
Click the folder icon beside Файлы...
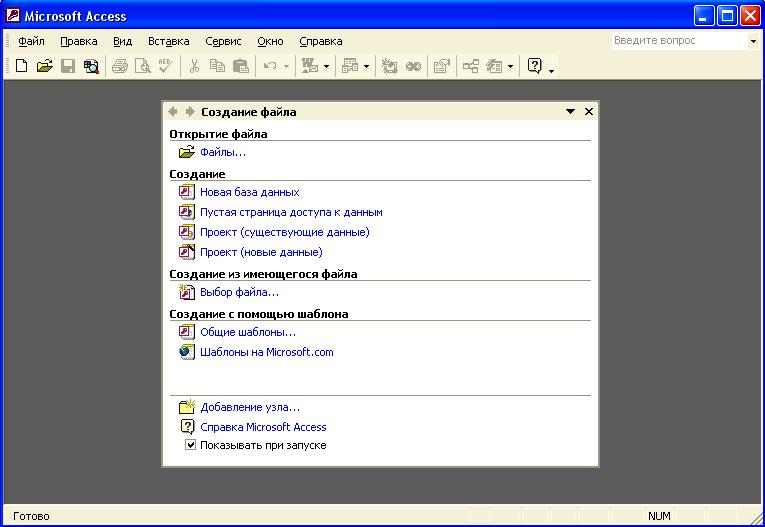click(186, 152)
